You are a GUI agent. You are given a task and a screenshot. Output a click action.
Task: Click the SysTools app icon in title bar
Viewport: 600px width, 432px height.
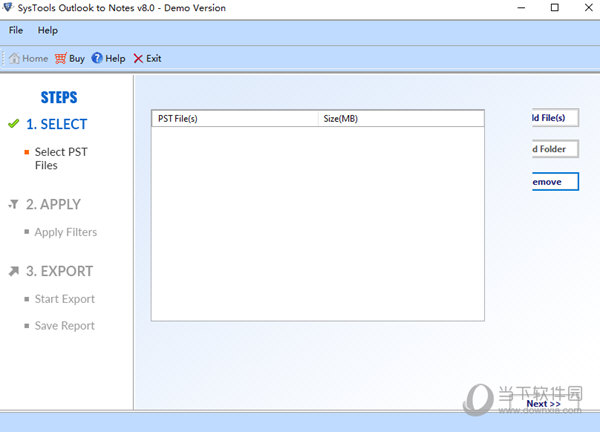[8, 7]
